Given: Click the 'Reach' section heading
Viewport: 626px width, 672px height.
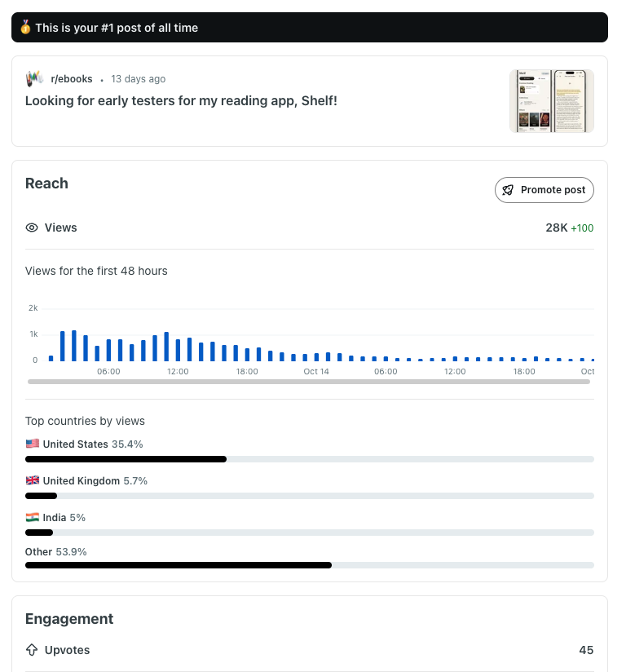Looking at the screenshot, I should pos(46,183).
